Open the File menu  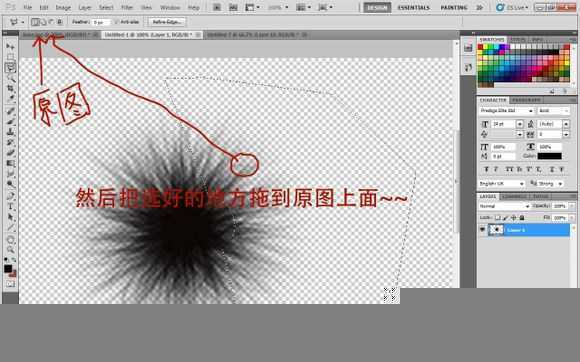click(x=28, y=7)
